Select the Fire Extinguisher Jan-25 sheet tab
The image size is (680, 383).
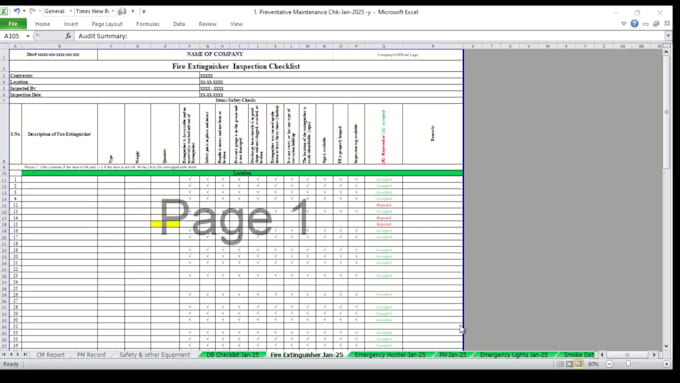[307, 355]
